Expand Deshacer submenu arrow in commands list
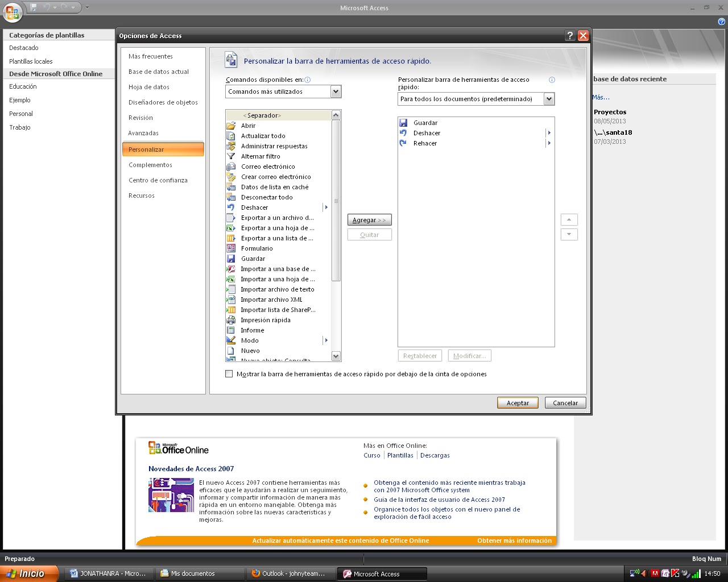The height and width of the screenshot is (582, 728). tap(326, 207)
